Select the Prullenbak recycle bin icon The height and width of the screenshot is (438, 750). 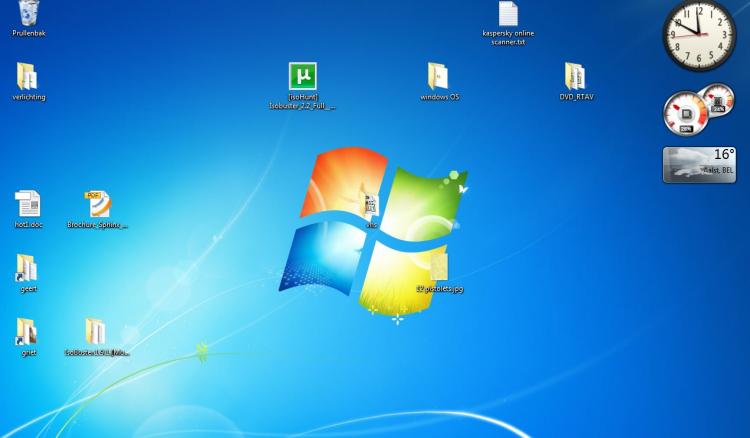(x=29, y=13)
